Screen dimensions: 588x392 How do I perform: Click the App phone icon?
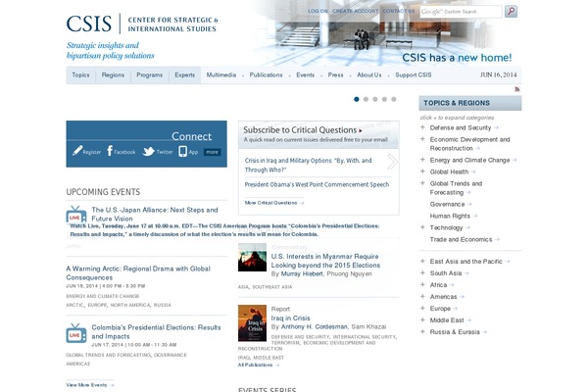coord(182,151)
